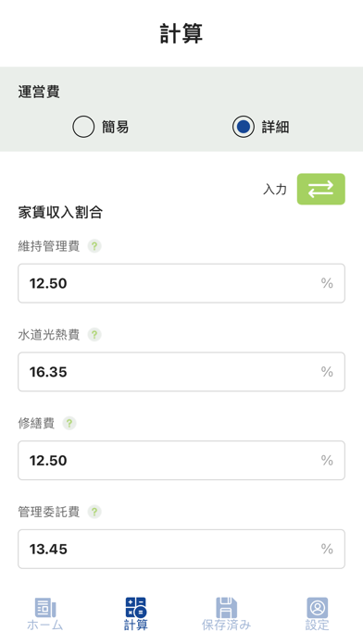
Task: Open the 設定 profile icon
Action: (x=318, y=607)
